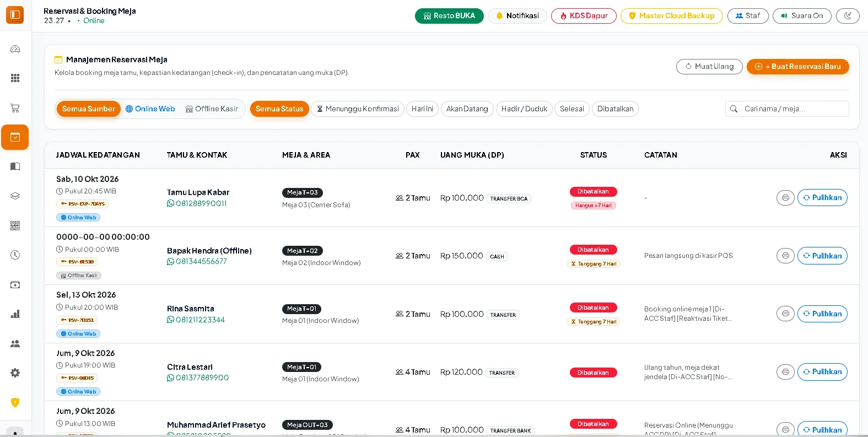Filter by Hadir / Duduk status
The height and width of the screenshot is (437, 868).
tap(524, 109)
